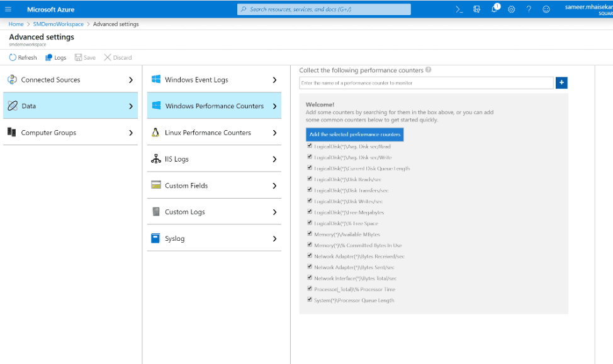Select the Computer Groups icon
Image resolution: width=613 pixels, height=364 pixels.
coord(11,133)
